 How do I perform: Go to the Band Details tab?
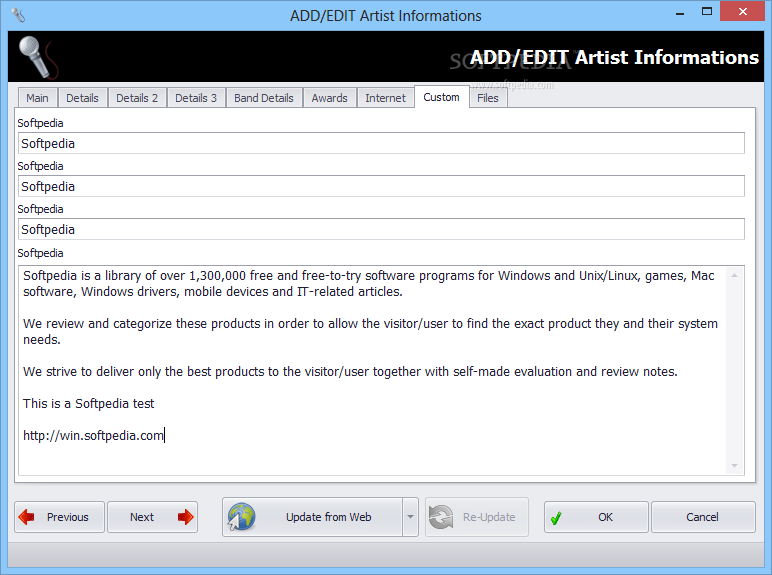[264, 98]
